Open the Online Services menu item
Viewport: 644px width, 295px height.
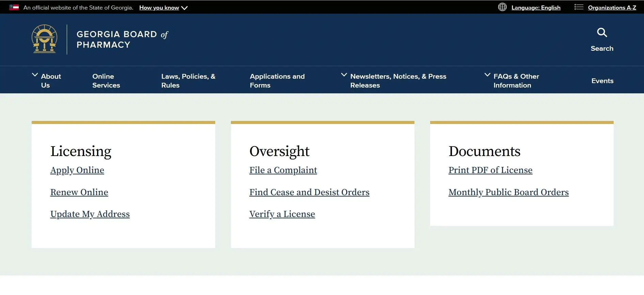(106, 81)
